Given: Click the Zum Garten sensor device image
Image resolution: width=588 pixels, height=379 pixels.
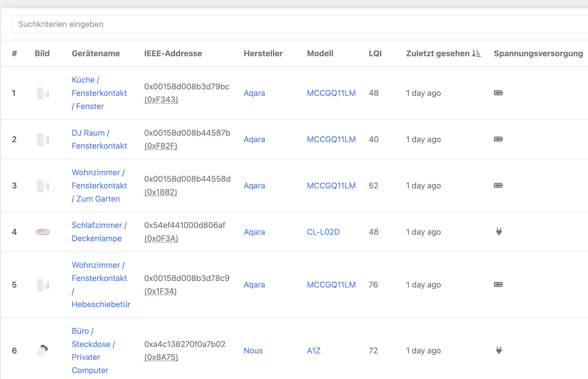Looking at the screenshot, I should tap(43, 186).
